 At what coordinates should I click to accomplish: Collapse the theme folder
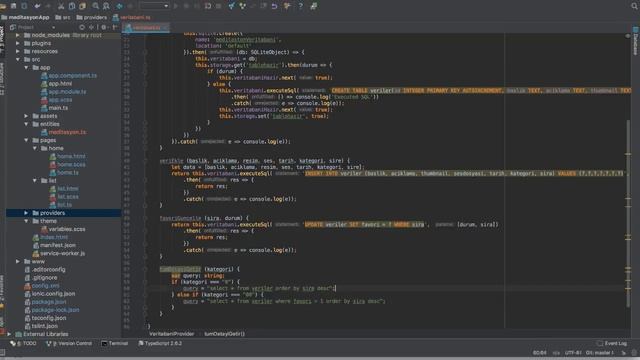27,221
